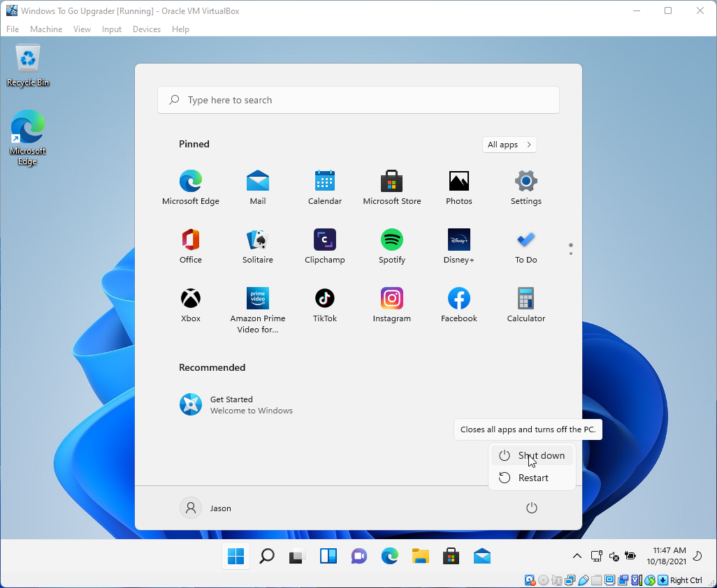Open the notification center moon icon
This screenshot has height=588, width=717.
tap(697, 556)
